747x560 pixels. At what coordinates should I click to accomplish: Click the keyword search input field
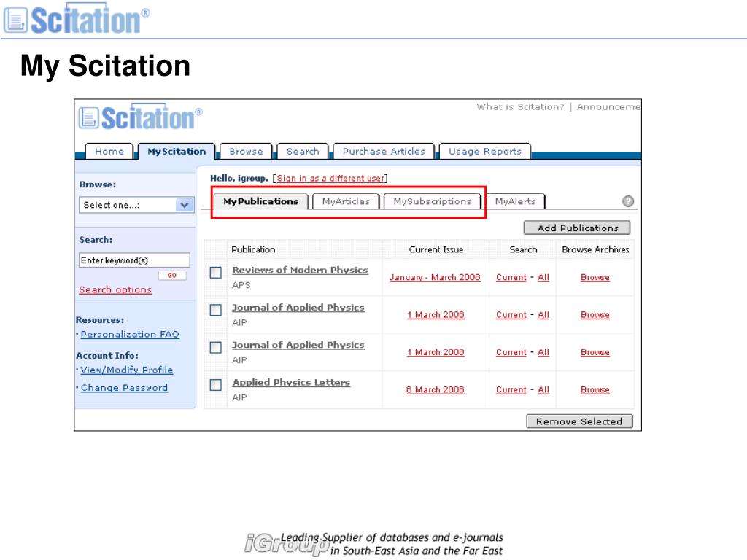tap(134, 260)
